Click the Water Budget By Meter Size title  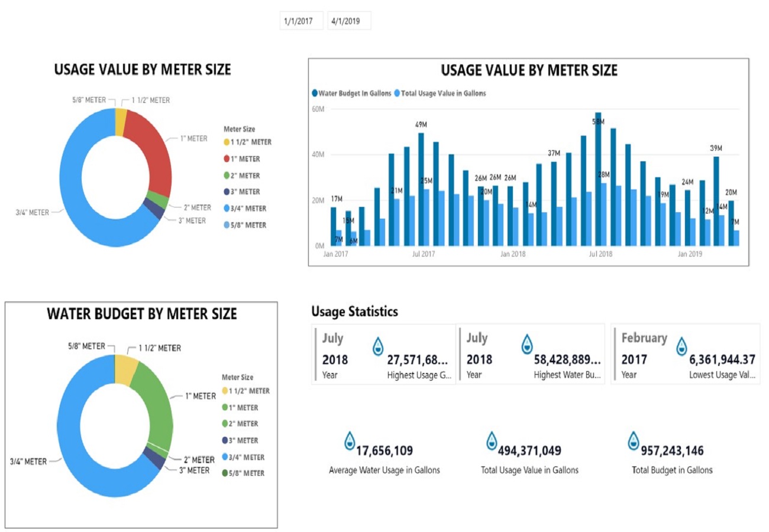(141, 314)
